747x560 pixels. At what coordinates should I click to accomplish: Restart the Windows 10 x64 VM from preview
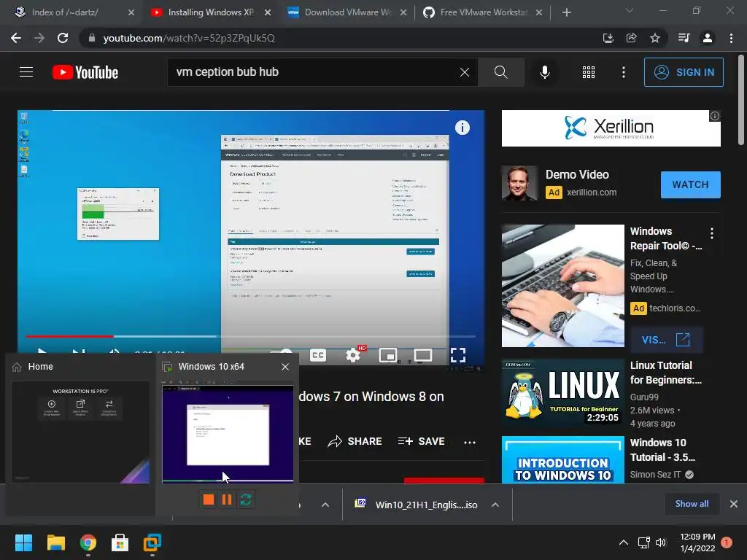pos(246,499)
